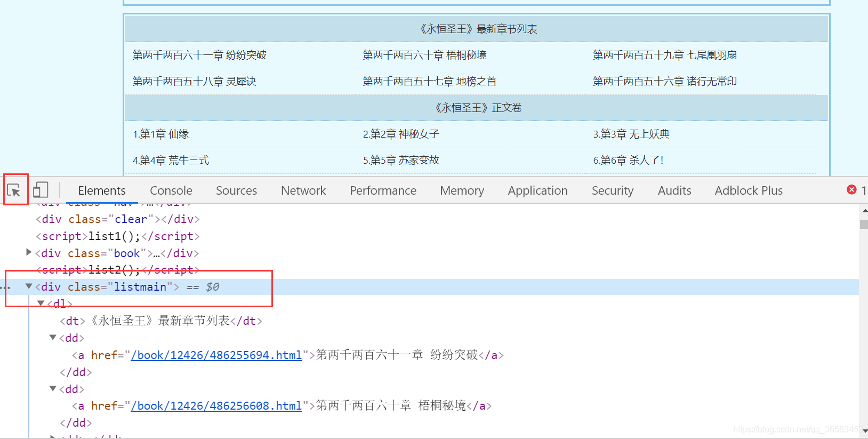Click the Elements panel scrollbar down arrow

(864, 431)
